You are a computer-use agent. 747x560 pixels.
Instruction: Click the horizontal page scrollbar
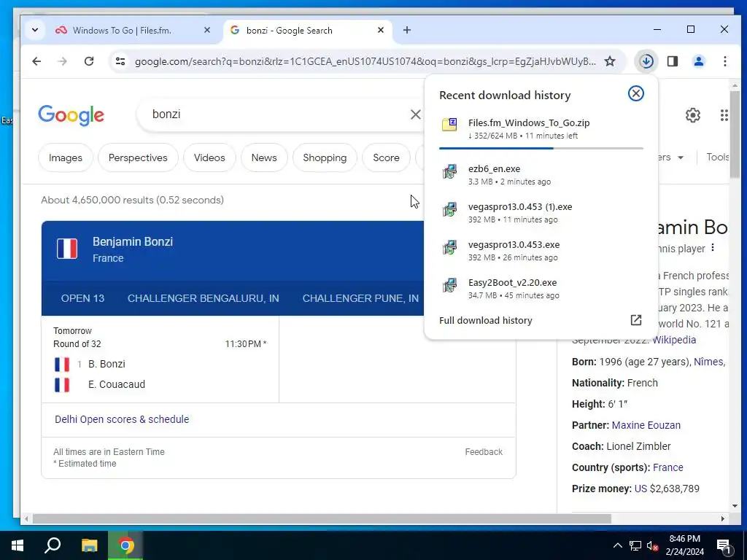(322, 518)
